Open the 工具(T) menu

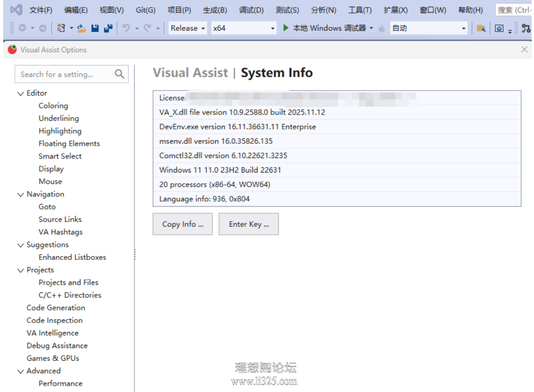tap(360, 10)
